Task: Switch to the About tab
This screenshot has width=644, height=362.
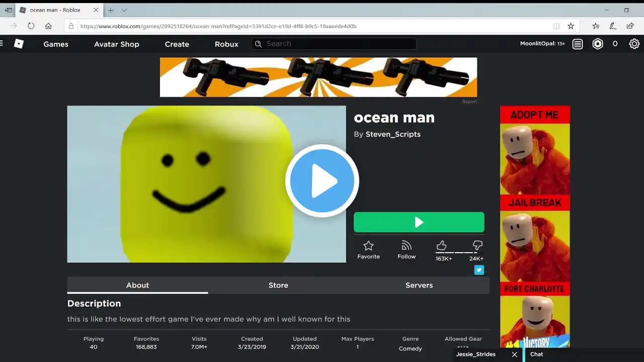Action: coord(137,285)
